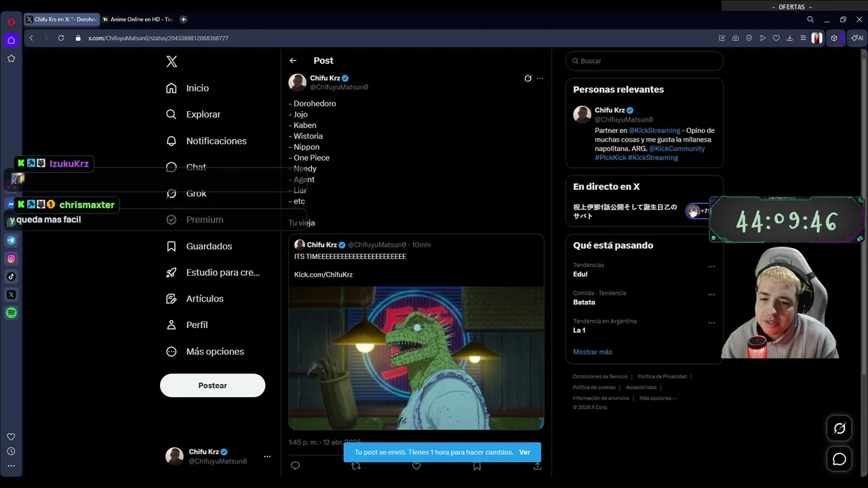Open TikTok in the Opera sidebar
This screenshot has height=488, width=868.
click(11, 277)
